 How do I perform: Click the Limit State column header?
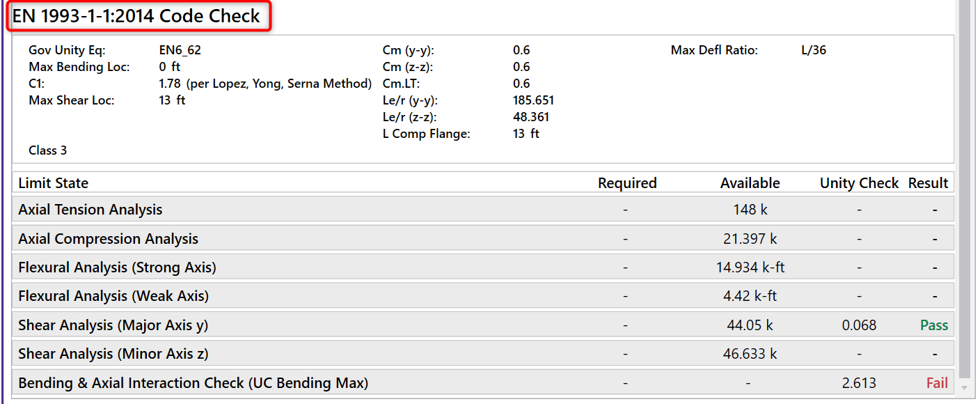pos(54,183)
